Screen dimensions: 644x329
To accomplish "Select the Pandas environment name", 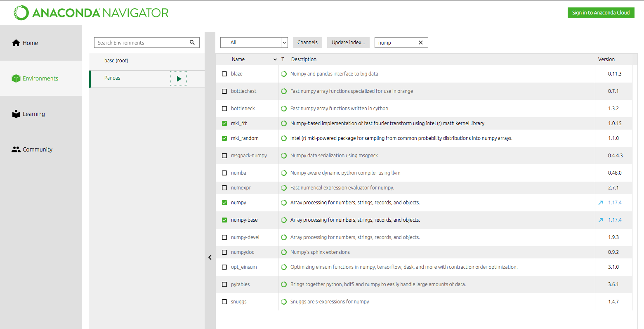I will pyautogui.click(x=112, y=78).
